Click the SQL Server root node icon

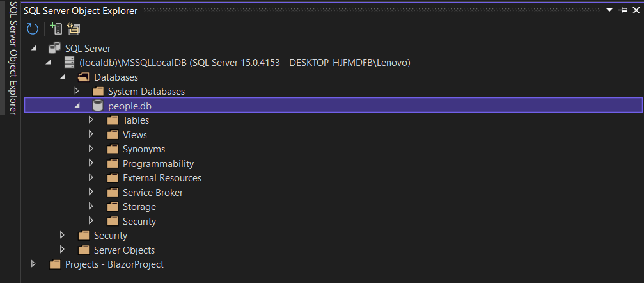(x=54, y=48)
